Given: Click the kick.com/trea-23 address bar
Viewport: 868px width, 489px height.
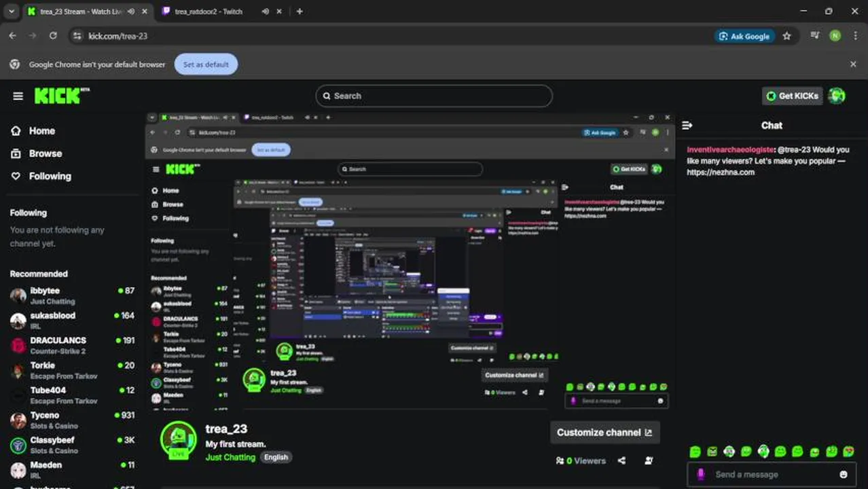Looking at the screenshot, I should (117, 36).
